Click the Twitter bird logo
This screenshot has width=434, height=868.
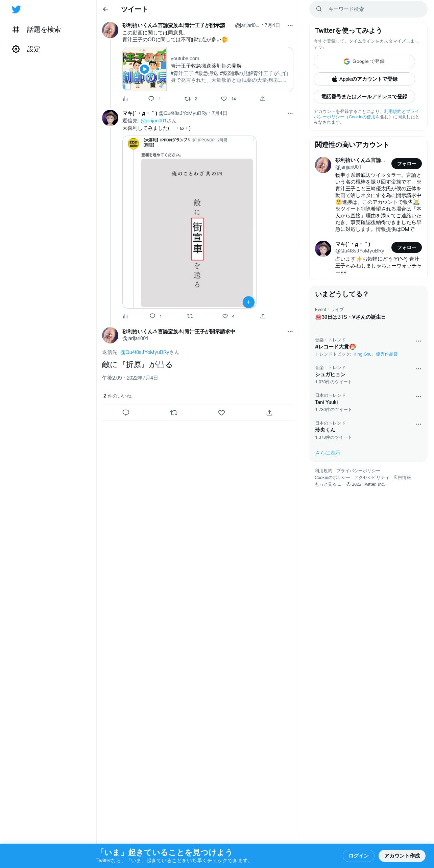(x=16, y=9)
